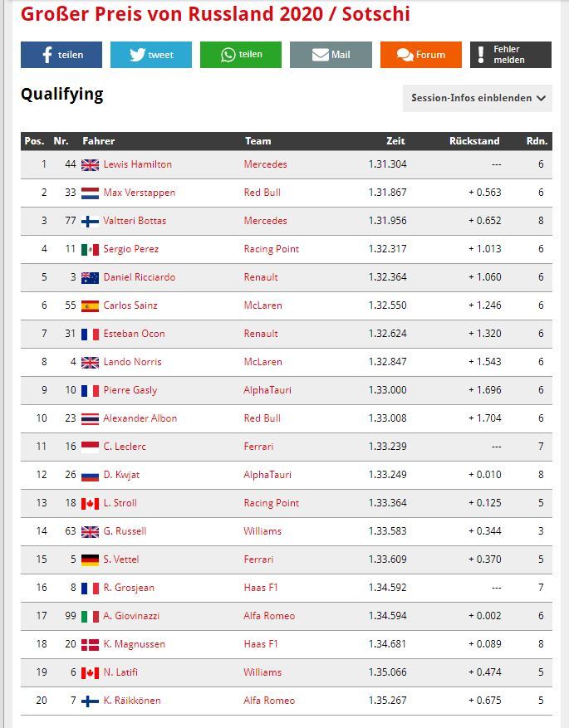Open the S. Vettel driver link
The height and width of the screenshot is (728, 569).
coord(120,559)
